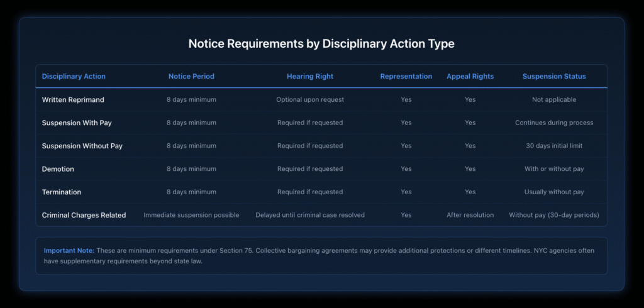Click Demotion's Required if requested cell

coord(310,169)
